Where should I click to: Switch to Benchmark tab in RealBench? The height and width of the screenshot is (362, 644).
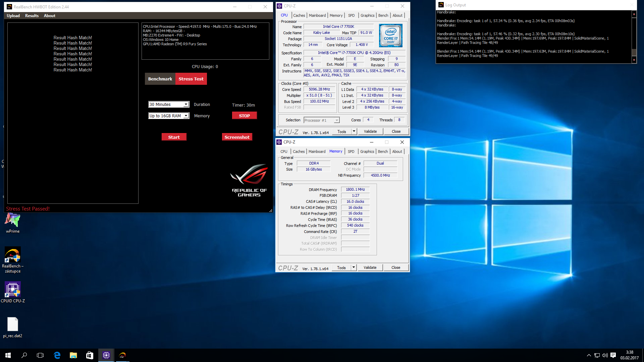(160, 79)
